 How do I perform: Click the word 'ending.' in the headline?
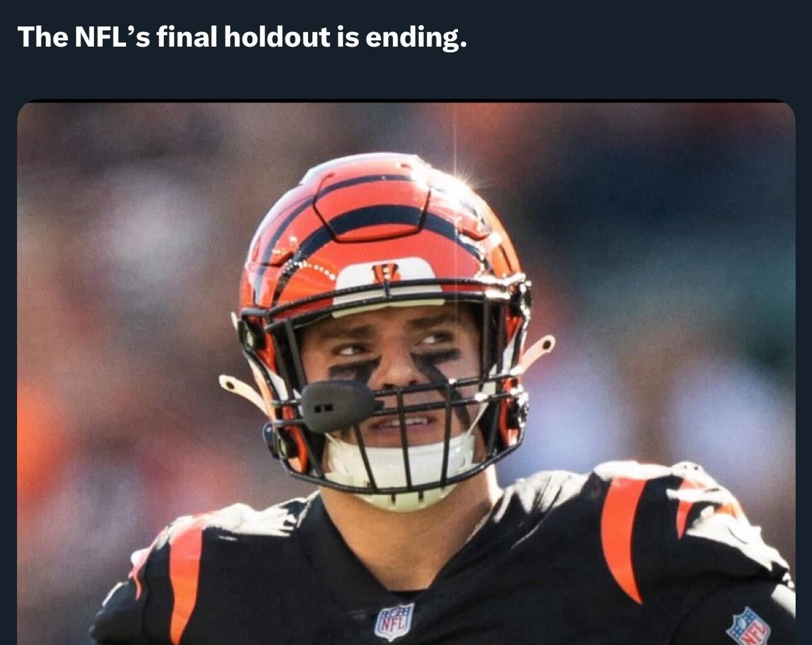tap(416, 38)
